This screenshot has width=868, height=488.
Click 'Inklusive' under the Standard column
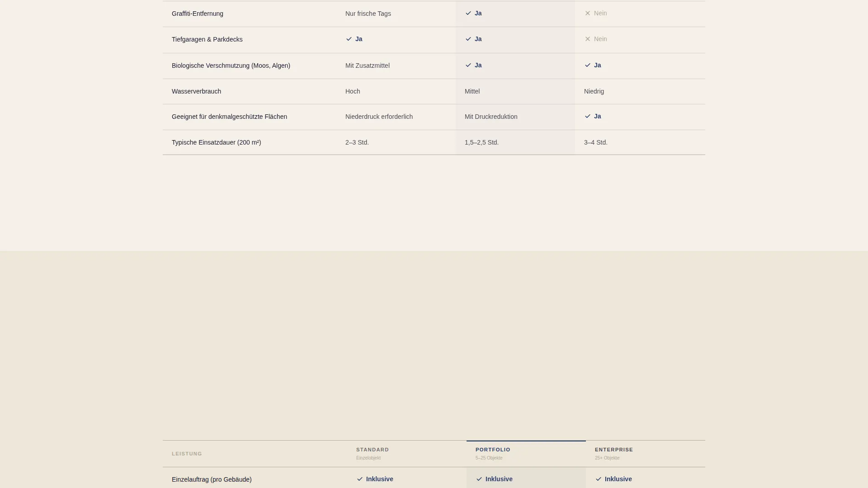380,479
